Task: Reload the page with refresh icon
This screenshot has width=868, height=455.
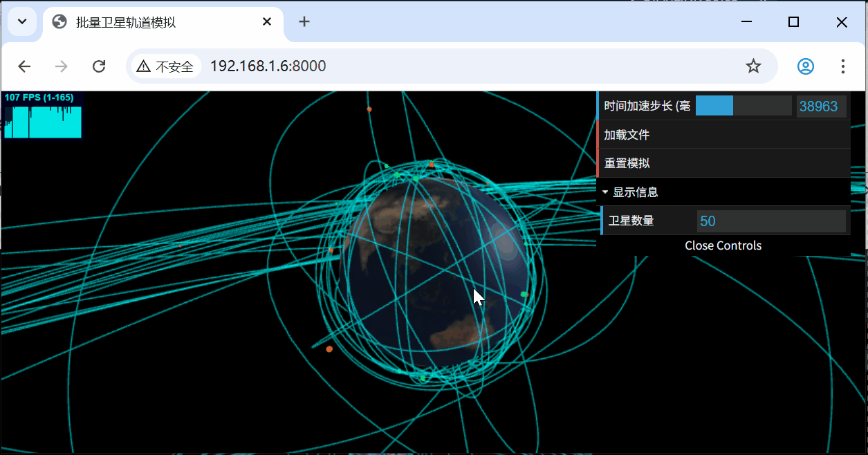Action: [x=99, y=66]
